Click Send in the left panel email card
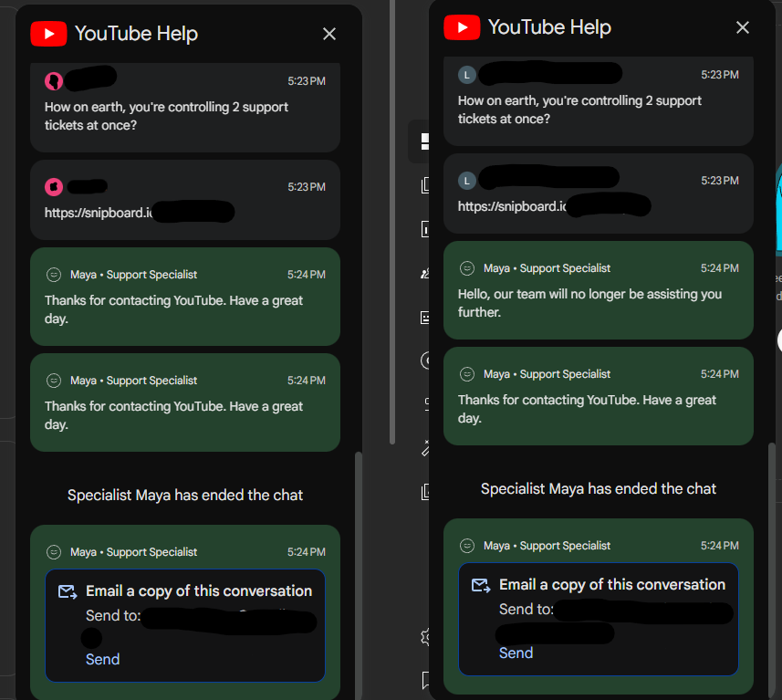Image resolution: width=782 pixels, height=700 pixels. coord(103,659)
